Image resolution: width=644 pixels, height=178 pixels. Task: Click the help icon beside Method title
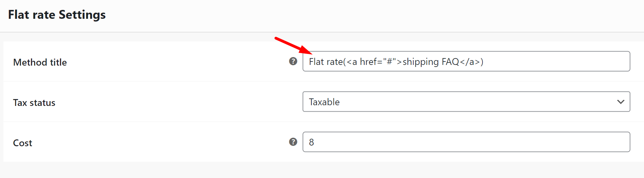(x=293, y=61)
